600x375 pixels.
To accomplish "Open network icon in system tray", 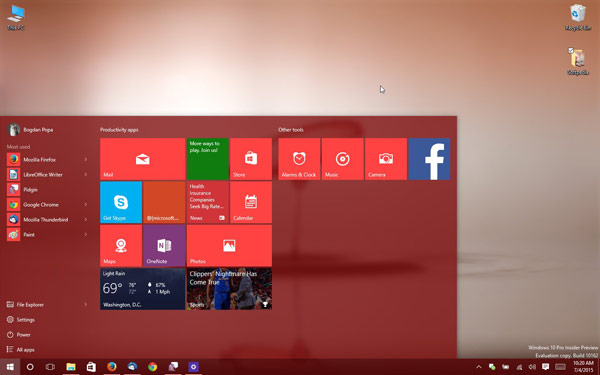I will click(519, 367).
